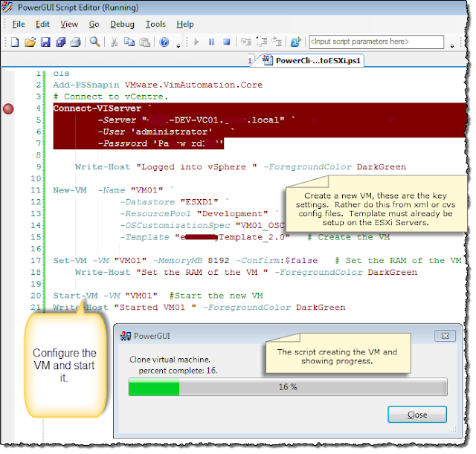Screen dimensions: 476x454
Task: Open help with the blue question mark
Action: 164,42
